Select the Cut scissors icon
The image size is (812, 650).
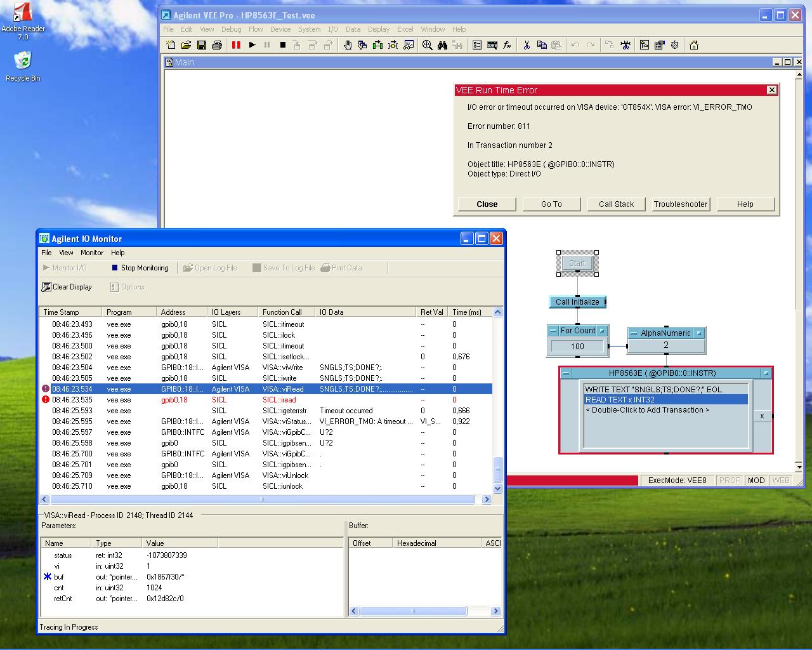click(x=527, y=45)
